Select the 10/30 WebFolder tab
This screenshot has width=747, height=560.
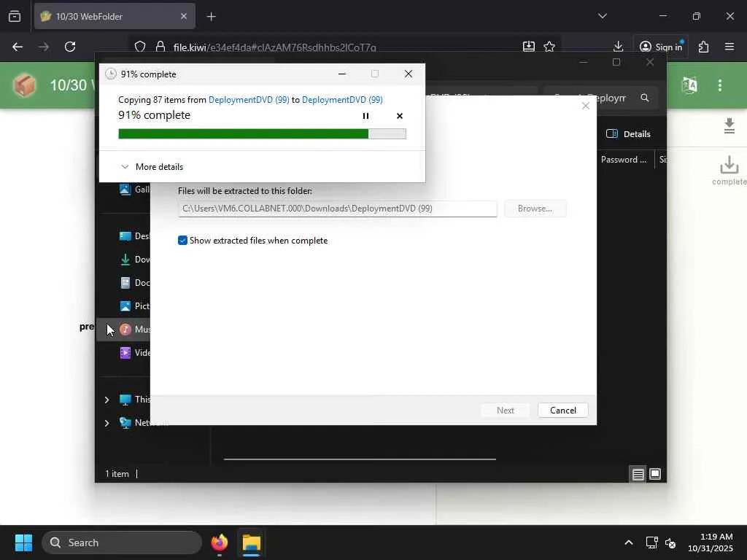pos(115,16)
